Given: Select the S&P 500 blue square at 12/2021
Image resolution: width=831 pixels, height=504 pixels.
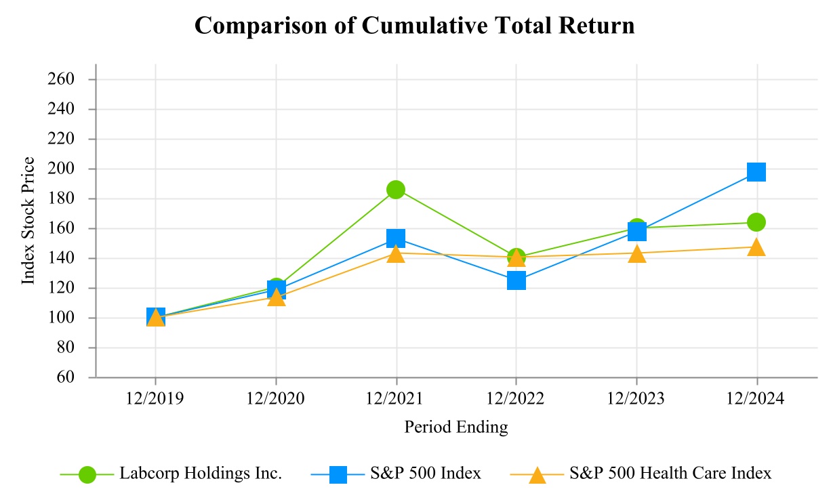Looking at the screenshot, I should pos(396,238).
